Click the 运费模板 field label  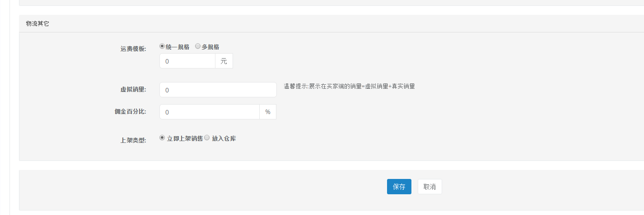(133, 49)
